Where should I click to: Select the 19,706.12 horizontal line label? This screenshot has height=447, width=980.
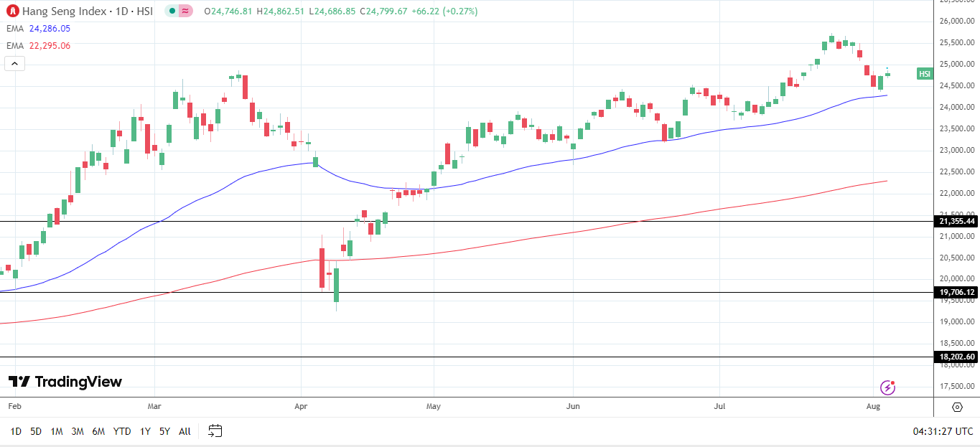[x=957, y=292]
